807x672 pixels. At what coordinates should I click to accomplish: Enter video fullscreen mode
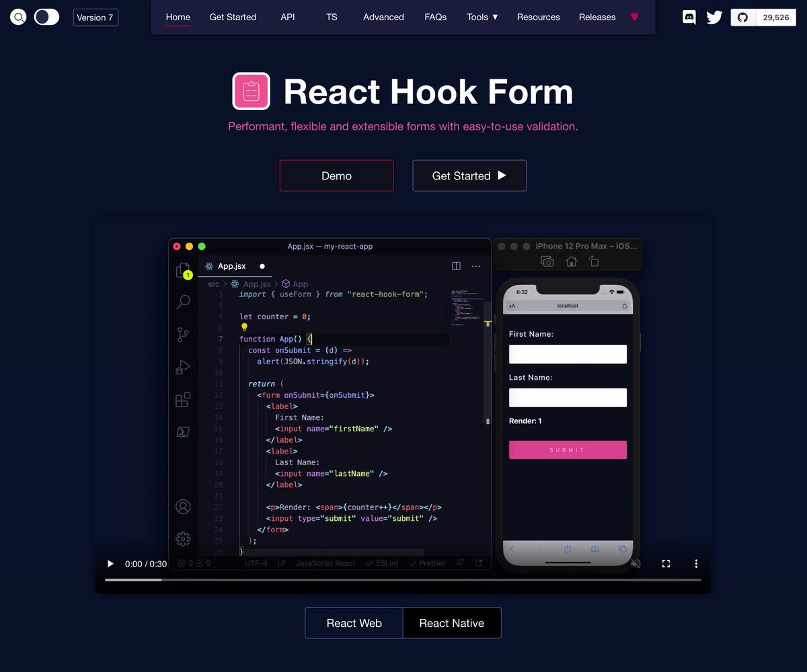pyautogui.click(x=666, y=564)
